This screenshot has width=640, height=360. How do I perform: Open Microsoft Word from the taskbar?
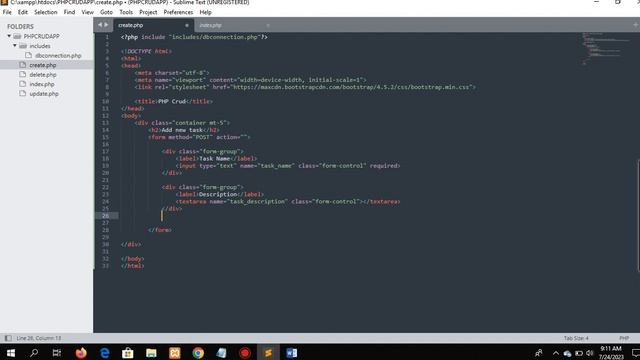point(292,353)
